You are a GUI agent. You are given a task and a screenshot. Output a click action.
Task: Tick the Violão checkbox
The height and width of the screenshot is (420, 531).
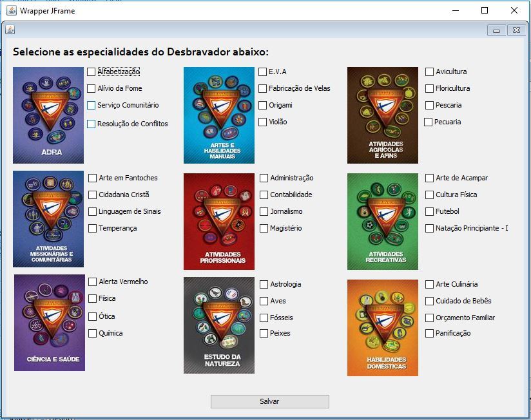[x=262, y=122]
